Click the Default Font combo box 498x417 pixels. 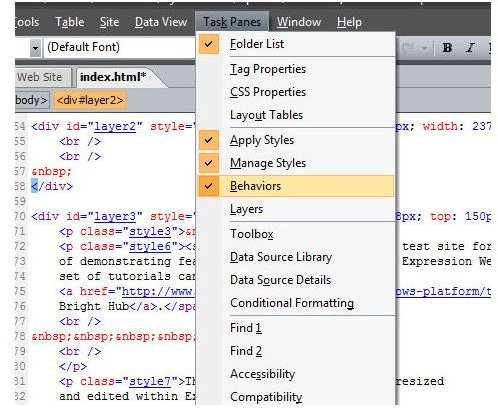119,47
